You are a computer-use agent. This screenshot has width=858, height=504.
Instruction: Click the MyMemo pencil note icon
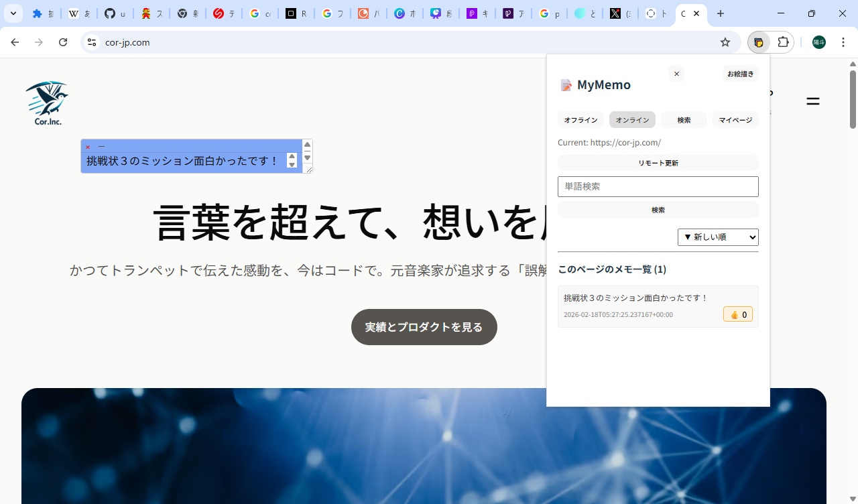coord(566,84)
